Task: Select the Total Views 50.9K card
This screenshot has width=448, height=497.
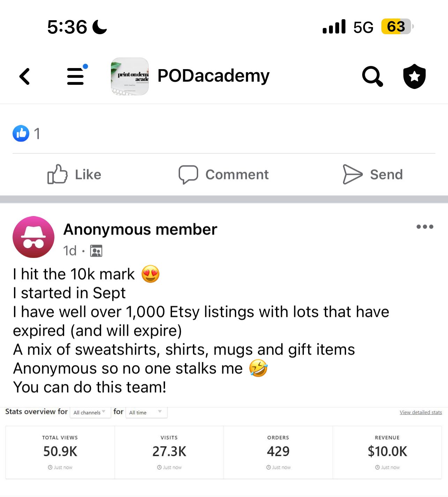Action: (x=60, y=452)
